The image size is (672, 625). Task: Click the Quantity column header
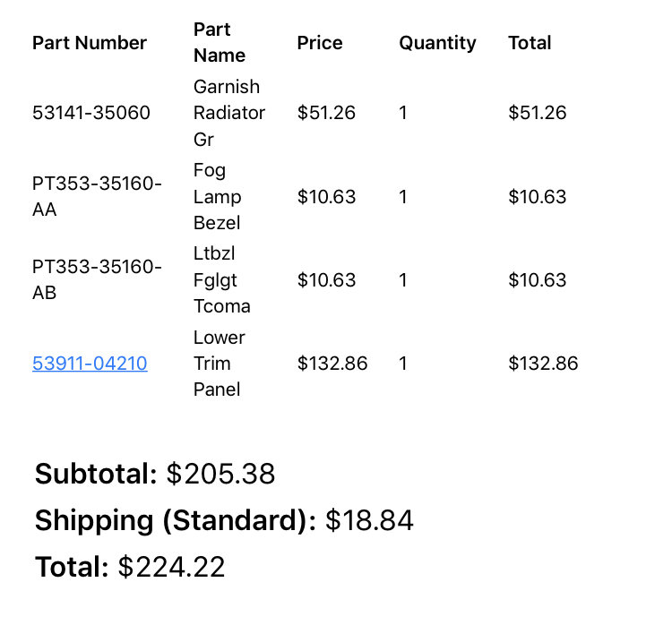[437, 43]
